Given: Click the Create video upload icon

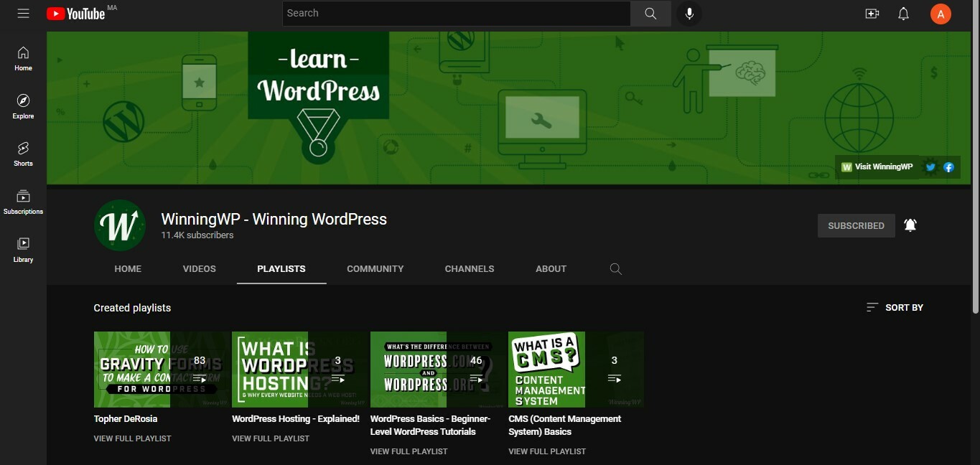Looking at the screenshot, I should [x=872, y=13].
